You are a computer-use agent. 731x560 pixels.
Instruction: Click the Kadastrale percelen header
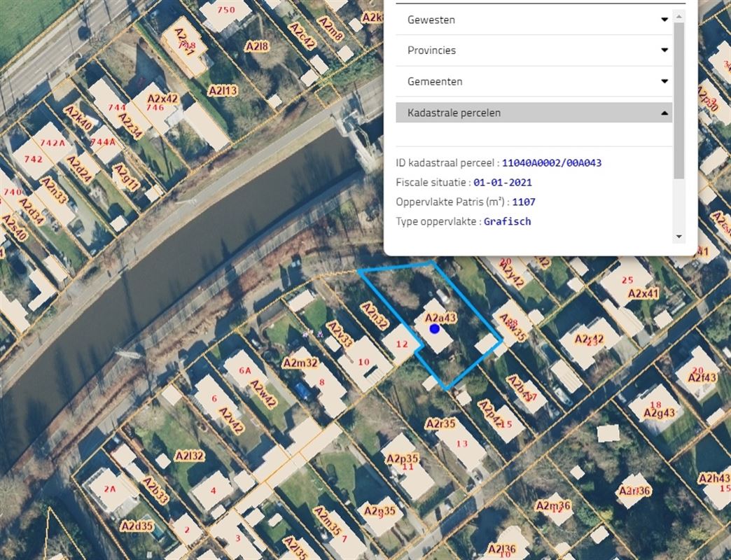click(454, 113)
